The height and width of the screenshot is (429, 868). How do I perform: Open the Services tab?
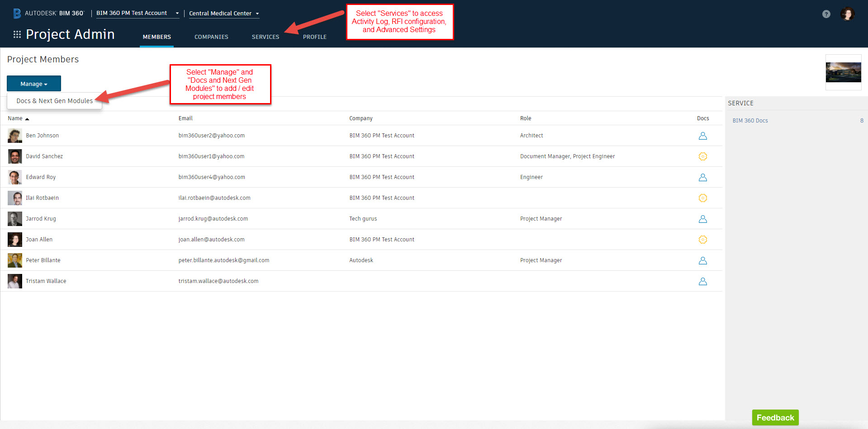[x=266, y=37]
